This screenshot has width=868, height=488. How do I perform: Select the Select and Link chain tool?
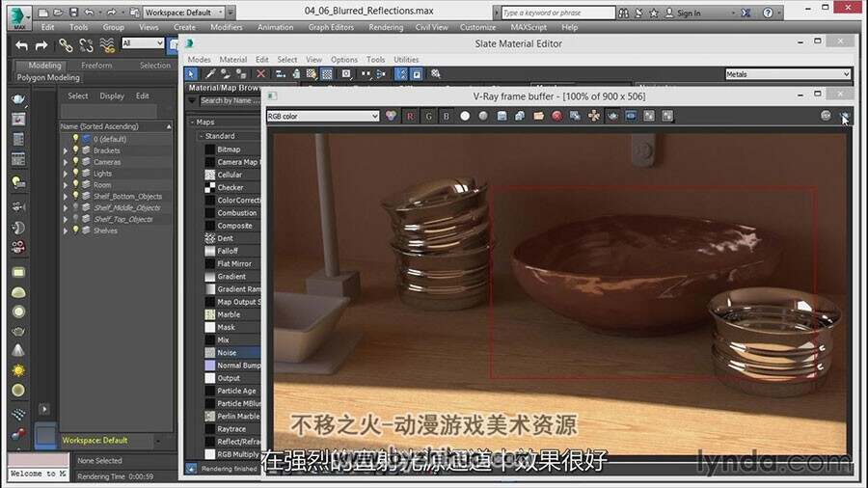[66, 45]
